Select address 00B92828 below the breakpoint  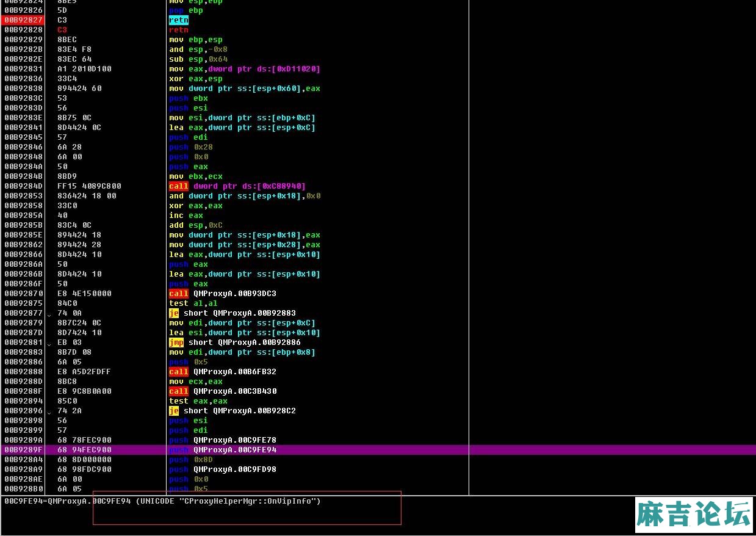23,30
